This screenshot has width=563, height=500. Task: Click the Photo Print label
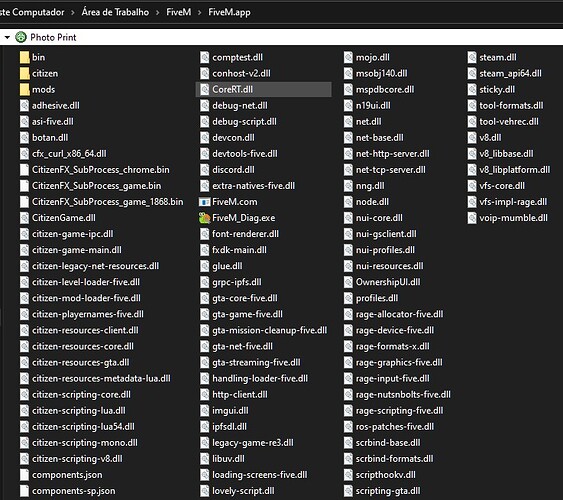point(53,37)
